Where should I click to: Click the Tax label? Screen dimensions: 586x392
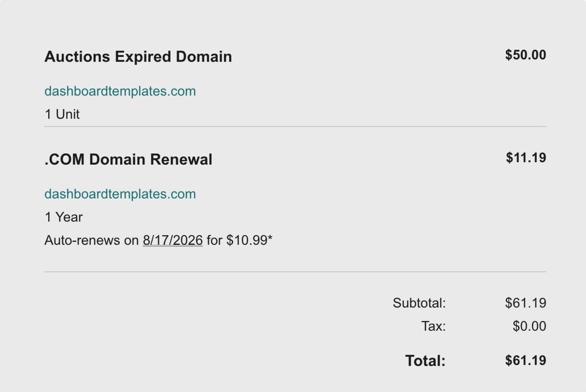tap(433, 326)
